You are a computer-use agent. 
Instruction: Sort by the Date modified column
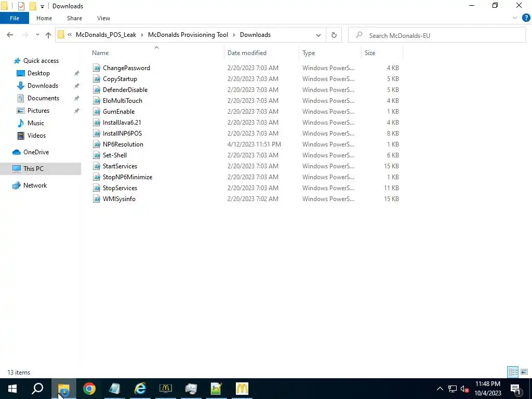pos(247,53)
